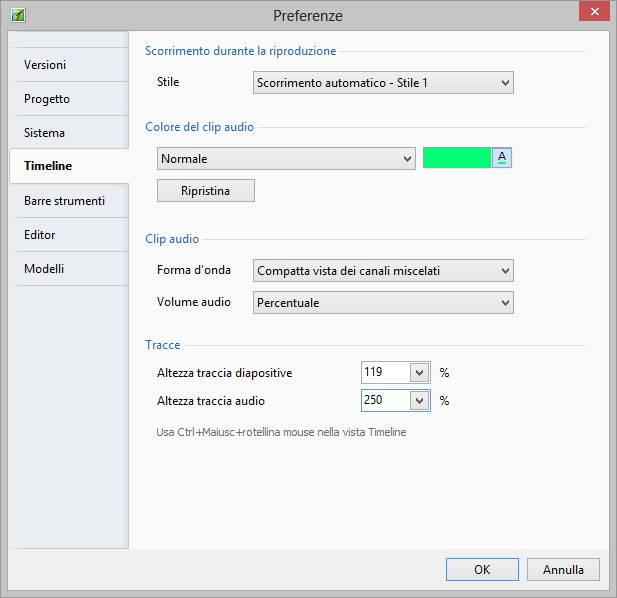The width and height of the screenshot is (617, 598).
Task: Click the text color 'A' icon
Action: (x=502, y=158)
